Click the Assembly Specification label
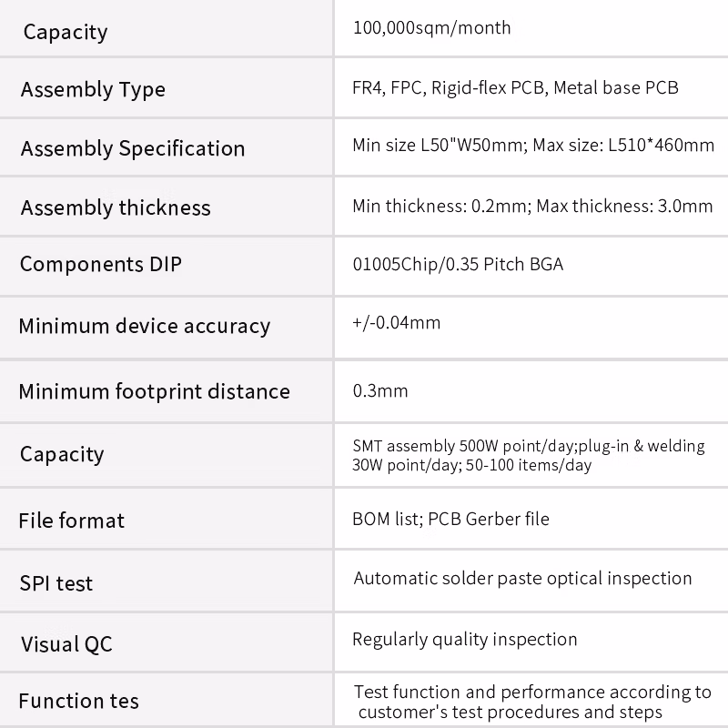 (x=133, y=148)
